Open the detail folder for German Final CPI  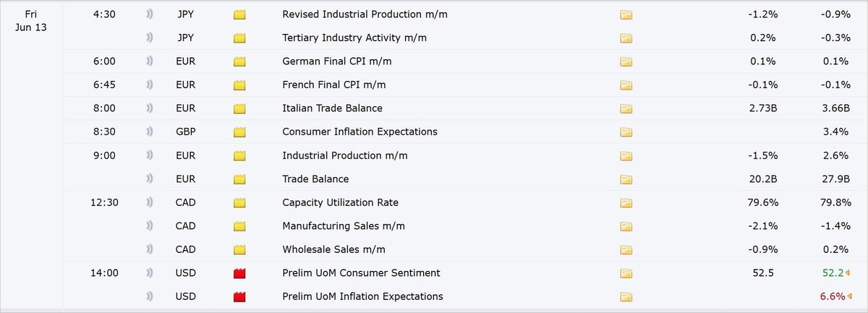click(626, 61)
